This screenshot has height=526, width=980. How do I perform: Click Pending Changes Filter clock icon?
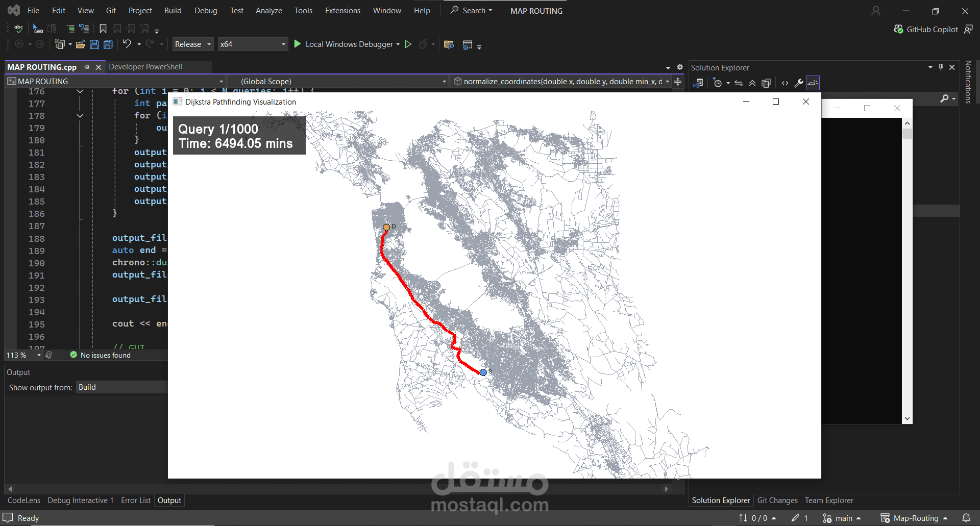(x=718, y=83)
